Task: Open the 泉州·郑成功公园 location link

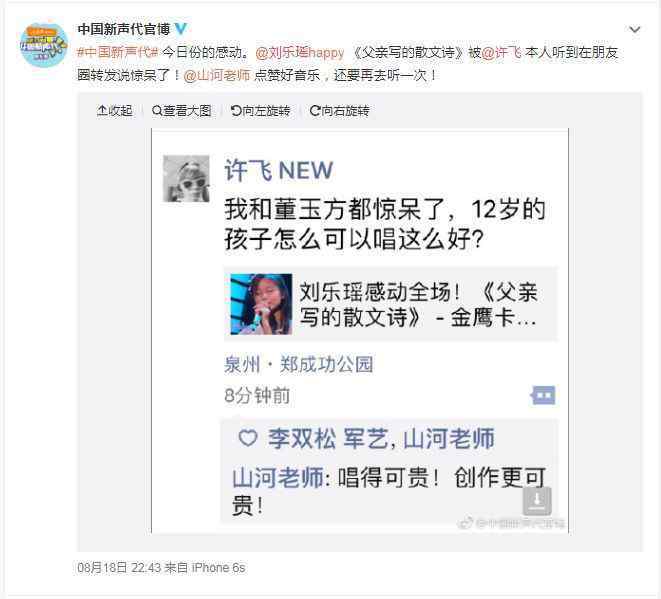Action: pos(298,364)
